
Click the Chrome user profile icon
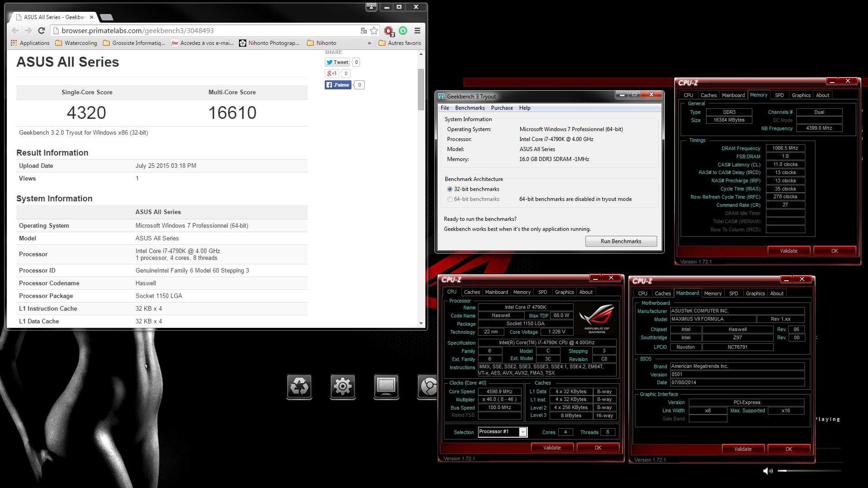371,7
